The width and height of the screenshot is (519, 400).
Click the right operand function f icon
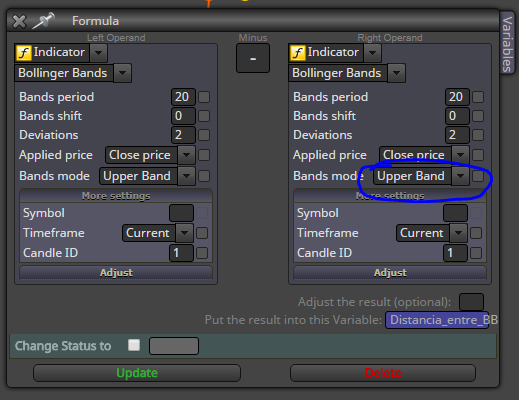click(x=298, y=53)
